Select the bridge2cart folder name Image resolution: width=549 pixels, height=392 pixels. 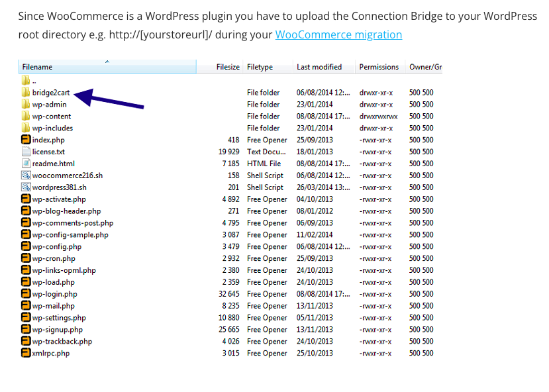point(51,93)
